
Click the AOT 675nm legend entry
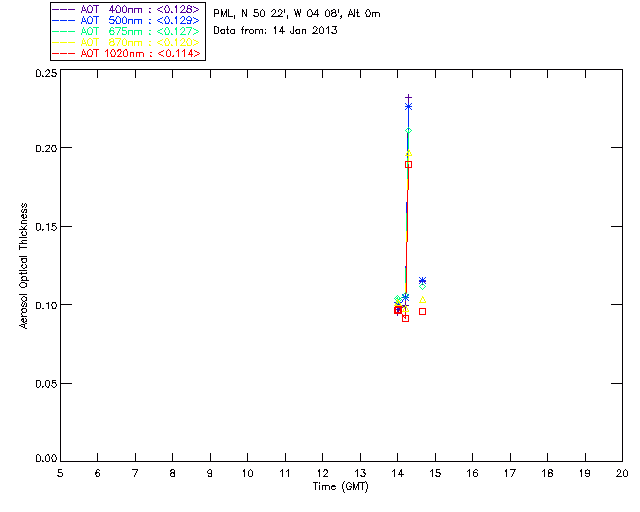(x=126, y=31)
